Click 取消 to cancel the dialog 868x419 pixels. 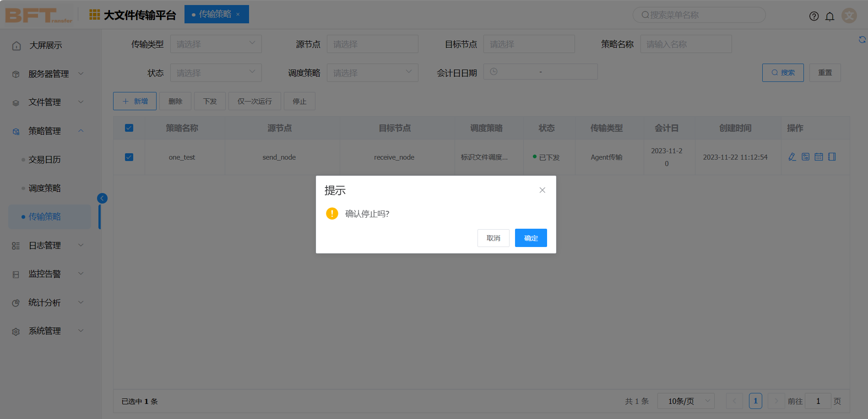coord(493,238)
